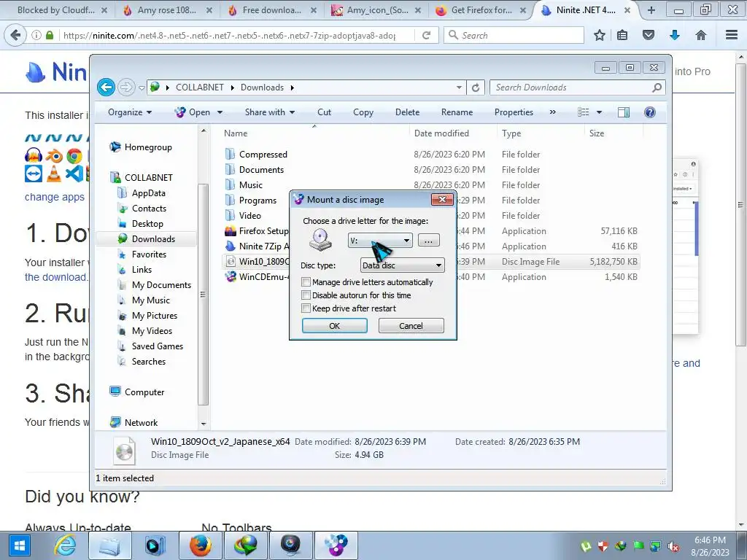This screenshot has width=747, height=560.
Task: Open File Explorer from the taskbar
Action: click(109, 545)
